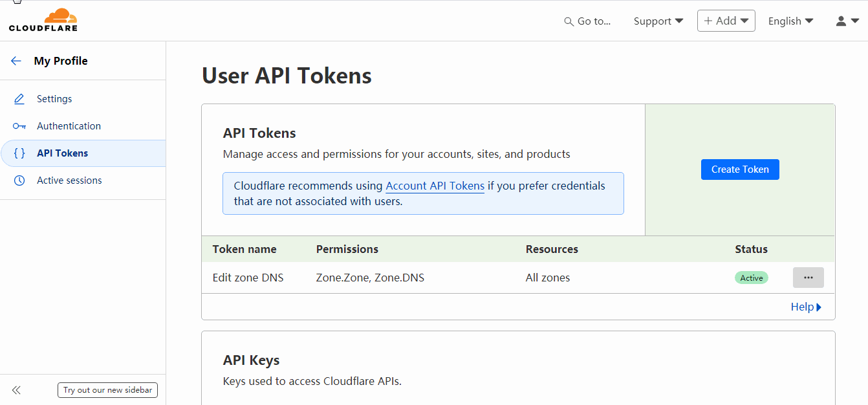This screenshot has height=405, width=868.
Task: Click the Token name column header
Action: 244,249
